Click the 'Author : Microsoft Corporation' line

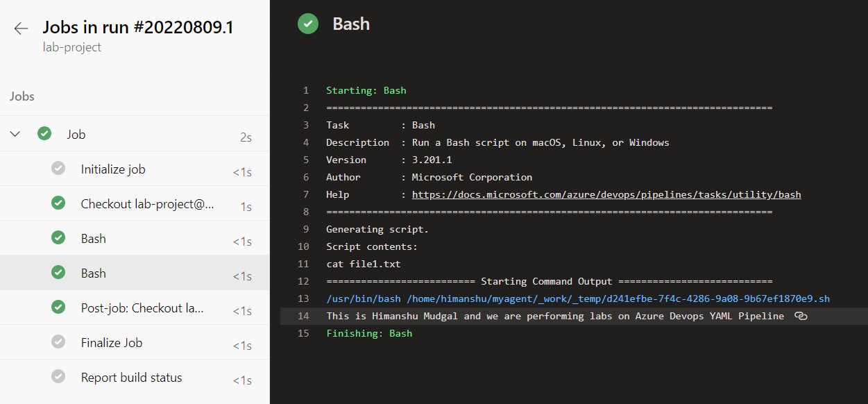coord(429,177)
